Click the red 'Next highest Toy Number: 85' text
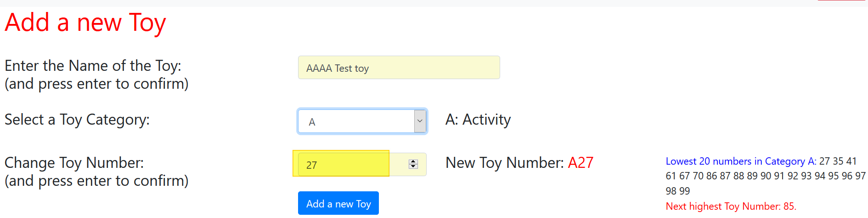868x218 pixels. point(731,206)
